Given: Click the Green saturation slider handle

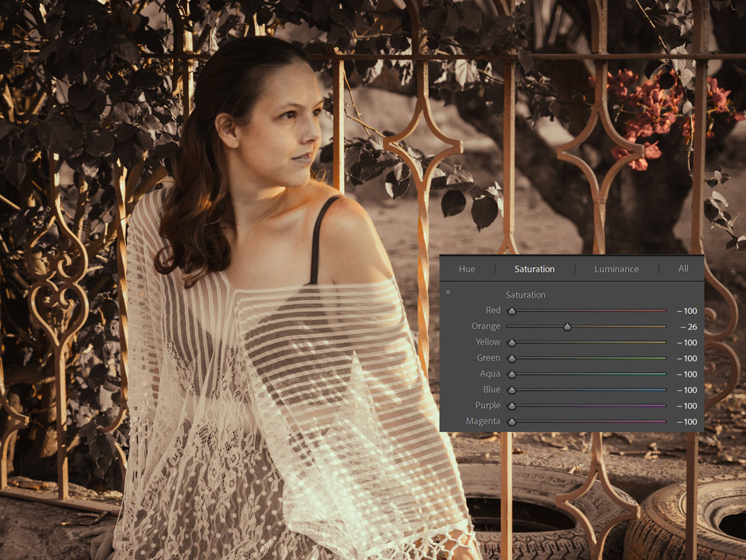Looking at the screenshot, I should 512,358.
